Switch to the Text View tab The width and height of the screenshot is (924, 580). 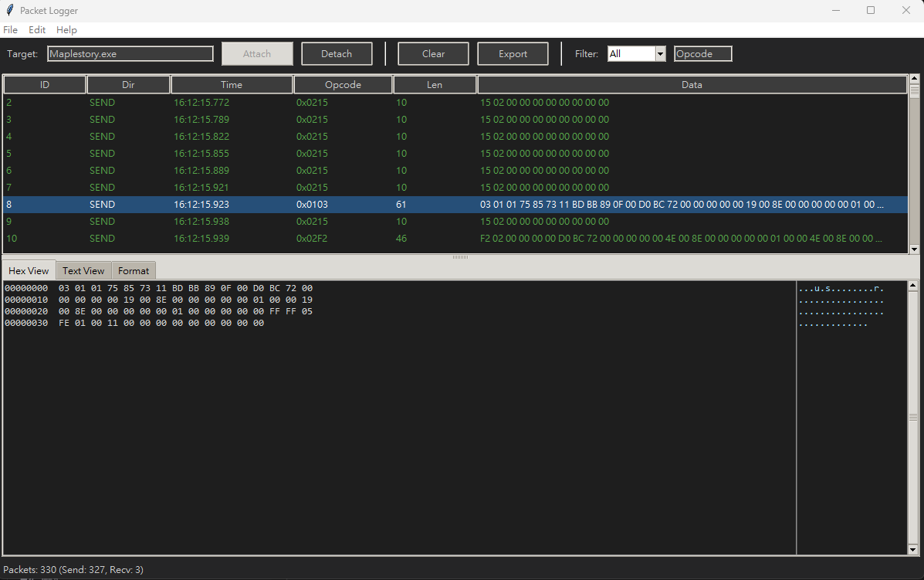click(x=83, y=271)
